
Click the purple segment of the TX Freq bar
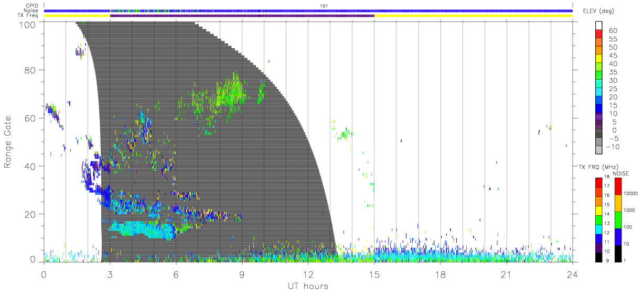click(242, 16)
